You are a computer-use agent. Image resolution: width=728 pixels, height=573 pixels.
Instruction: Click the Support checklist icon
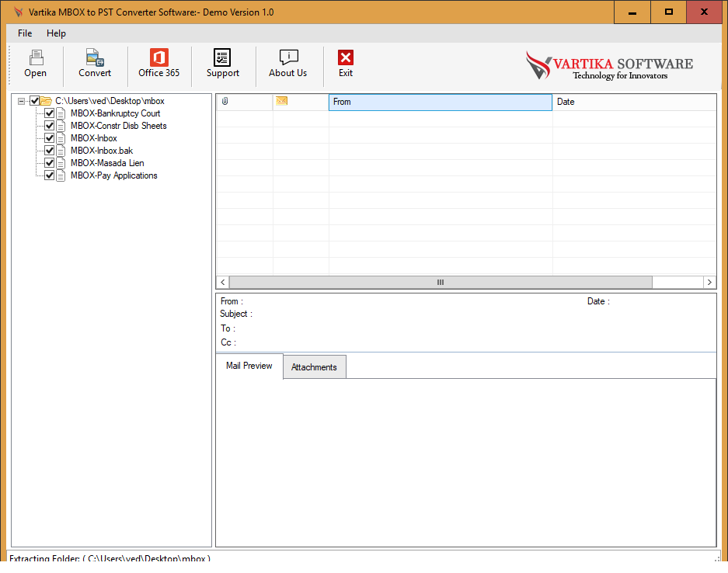pyautogui.click(x=222, y=57)
